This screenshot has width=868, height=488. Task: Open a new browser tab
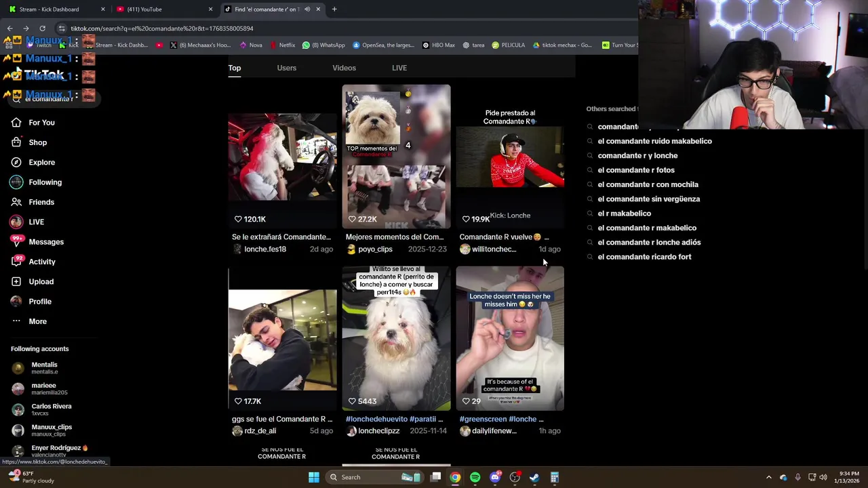coord(334,9)
